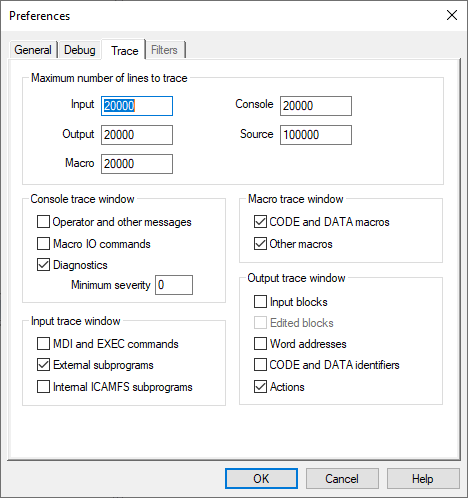The height and width of the screenshot is (498, 468).
Task: Click the Output lines field
Action: 137,135
